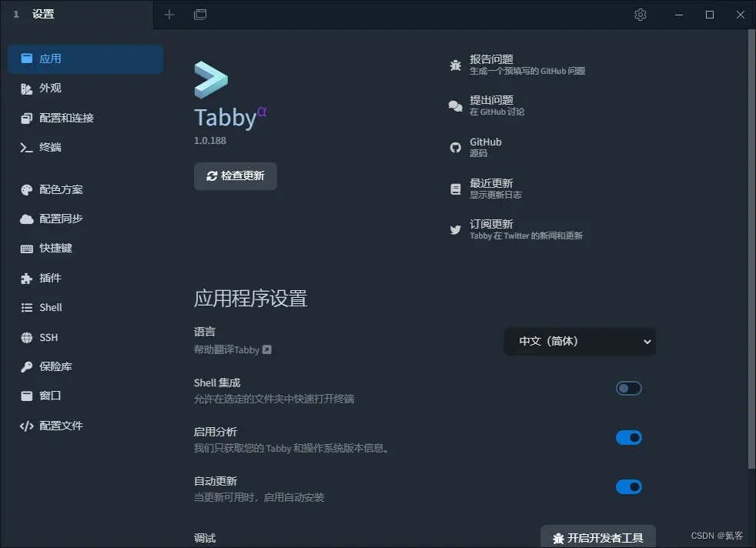This screenshot has height=548, width=756.
Task: Open the 提出问题 GitHub discussion link
Action: coord(487,106)
